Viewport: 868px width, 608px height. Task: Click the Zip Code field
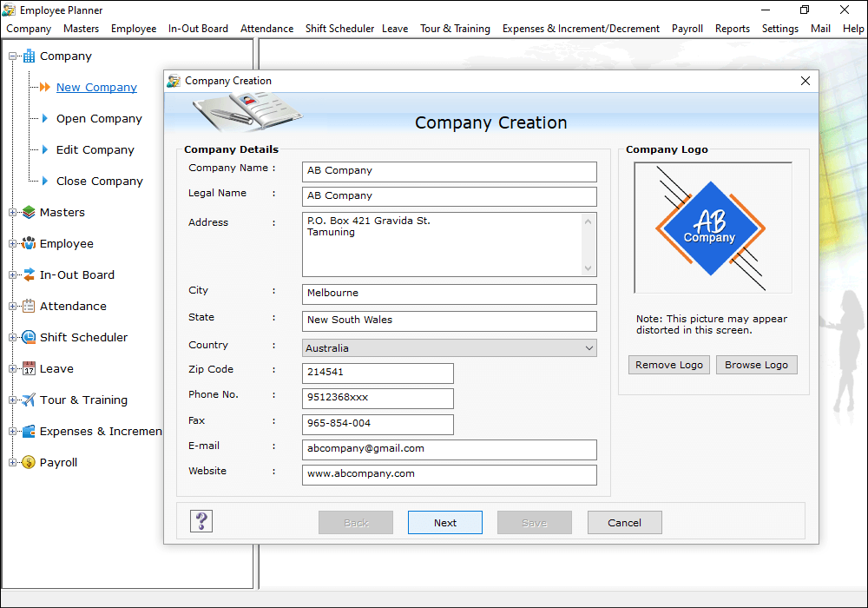coord(378,373)
